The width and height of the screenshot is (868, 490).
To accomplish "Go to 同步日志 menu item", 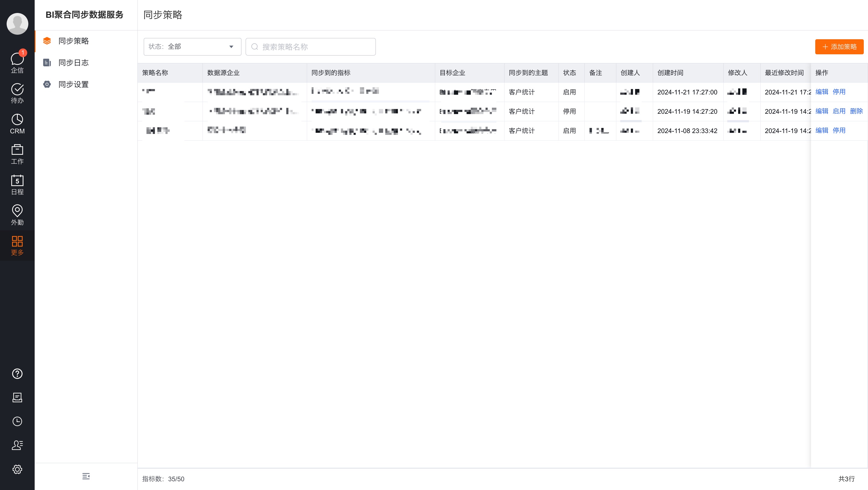I will 74,63.
